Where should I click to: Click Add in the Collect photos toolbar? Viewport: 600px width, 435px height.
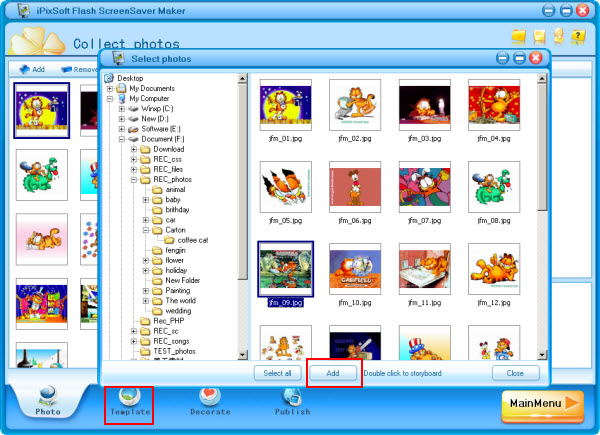click(32, 69)
